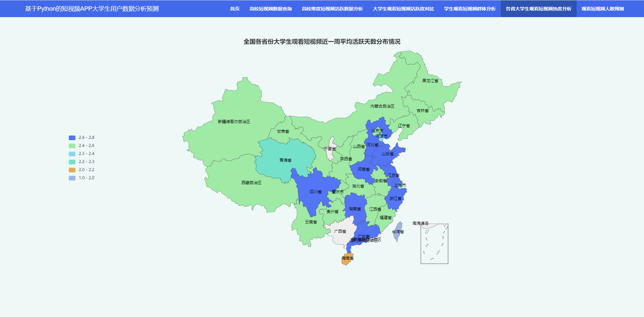Select 西藏自治区 region on the map
This screenshot has height=317, width=644.
pos(252,183)
